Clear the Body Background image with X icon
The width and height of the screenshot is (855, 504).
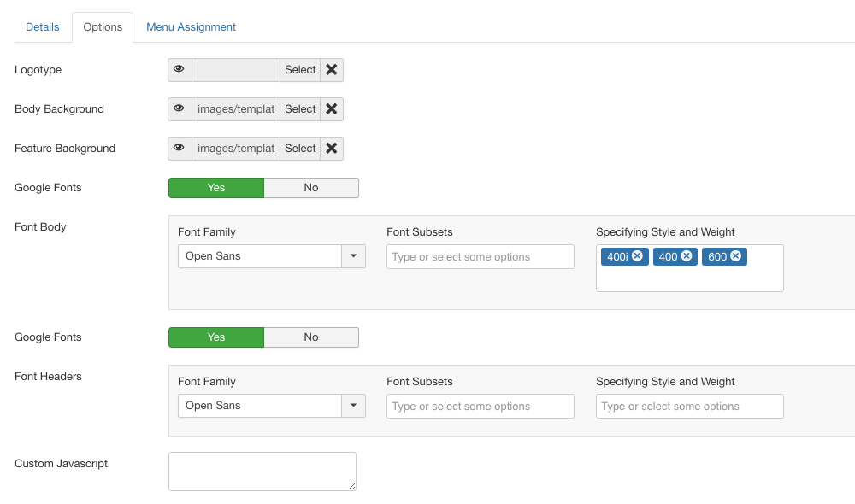point(332,109)
